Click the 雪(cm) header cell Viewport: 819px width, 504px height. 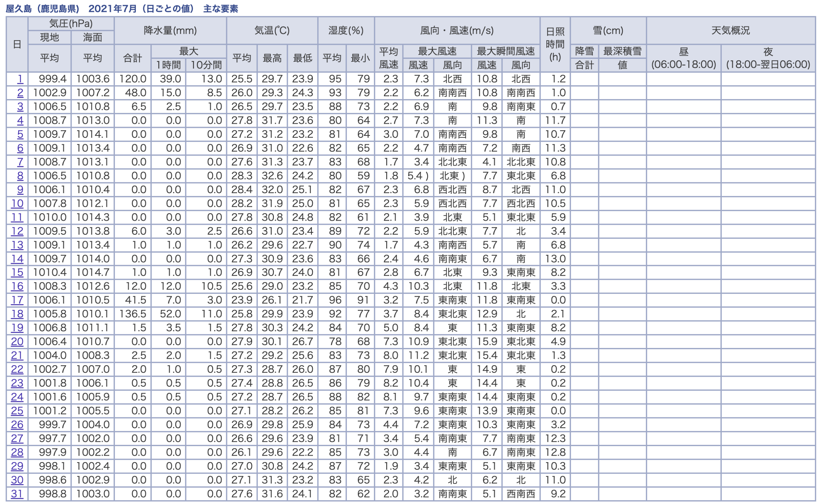608,31
